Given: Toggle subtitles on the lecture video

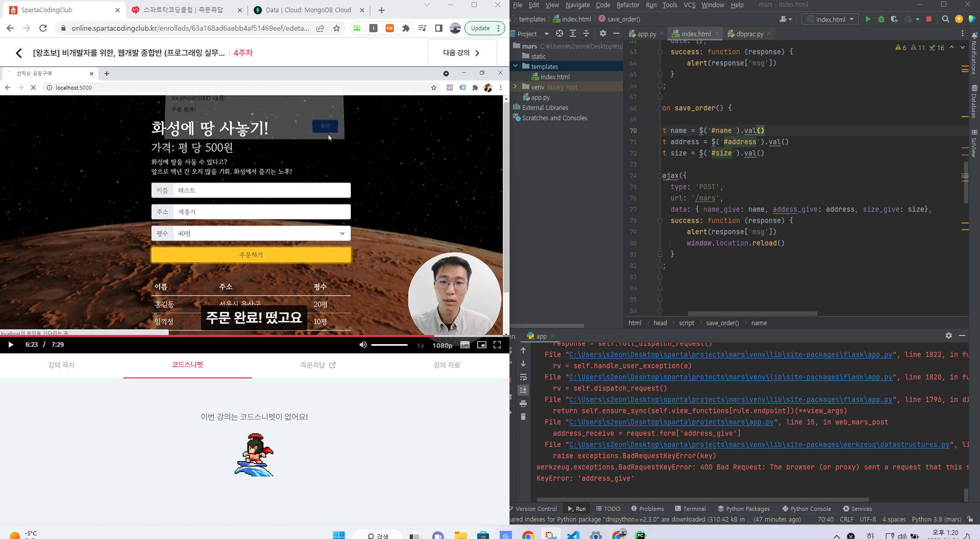Looking at the screenshot, I should (x=465, y=345).
